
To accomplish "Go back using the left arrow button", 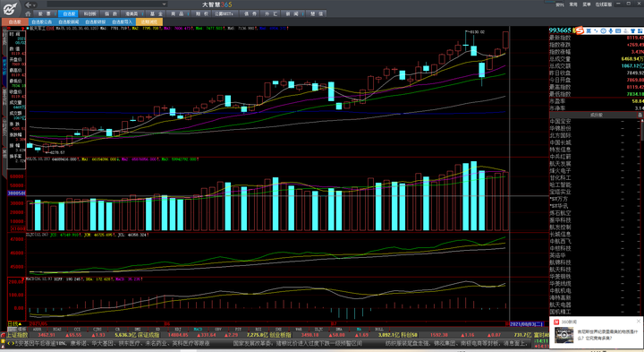I will 28,4.
